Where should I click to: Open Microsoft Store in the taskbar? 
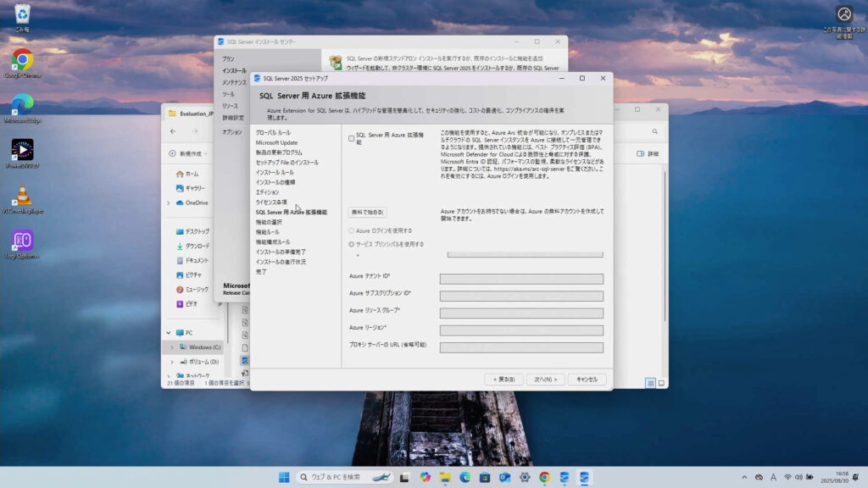[484, 478]
